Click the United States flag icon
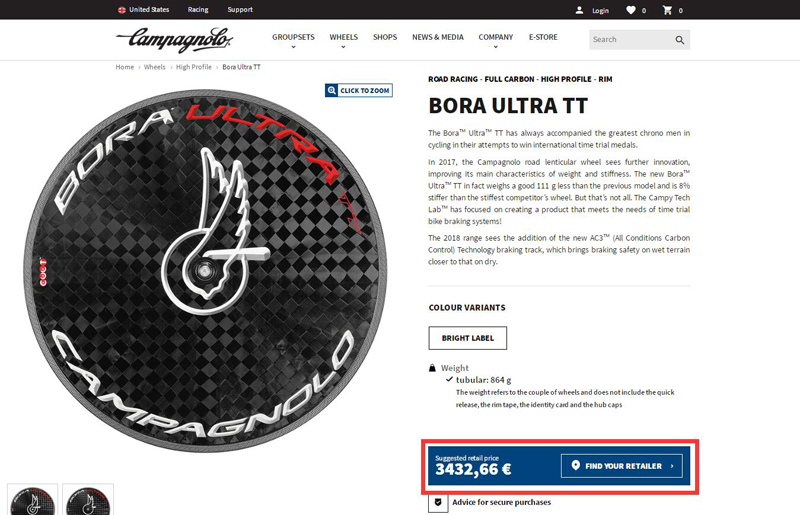The image size is (800, 515). coord(122,10)
